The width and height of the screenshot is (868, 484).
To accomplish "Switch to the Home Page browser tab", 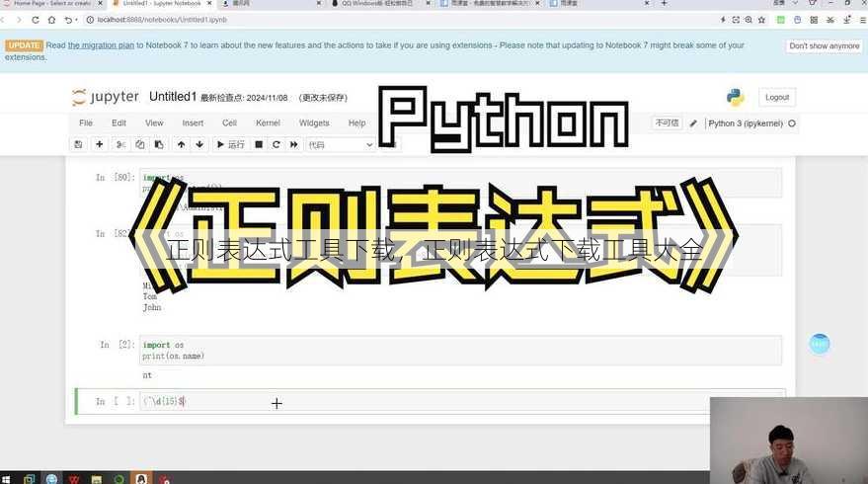I will pyautogui.click(x=51, y=3).
